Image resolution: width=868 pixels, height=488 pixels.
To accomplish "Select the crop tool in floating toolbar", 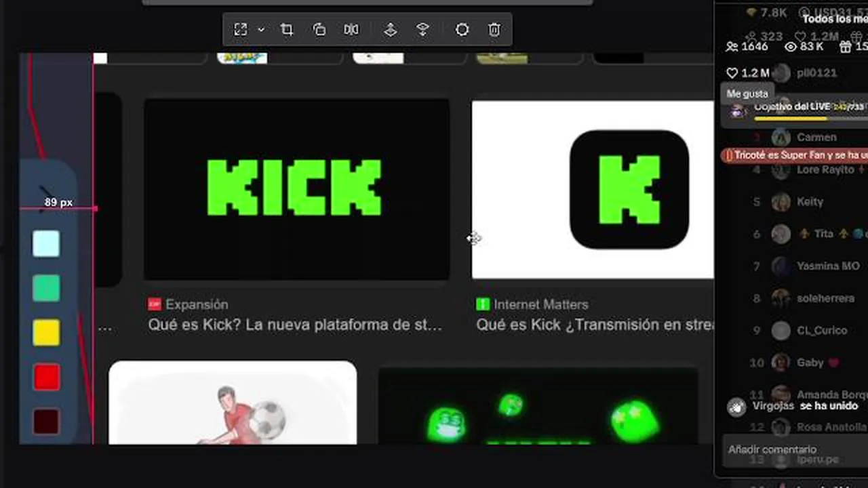I will point(287,30).
